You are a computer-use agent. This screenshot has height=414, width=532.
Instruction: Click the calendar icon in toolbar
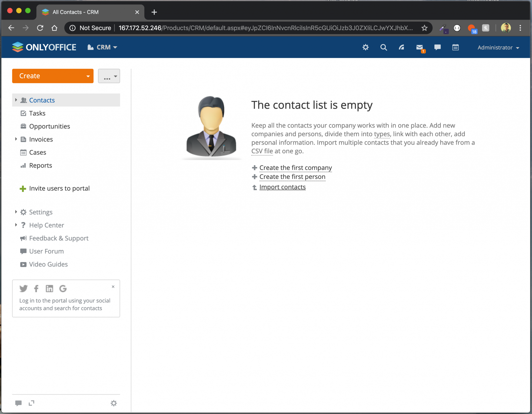pos(456,47)
